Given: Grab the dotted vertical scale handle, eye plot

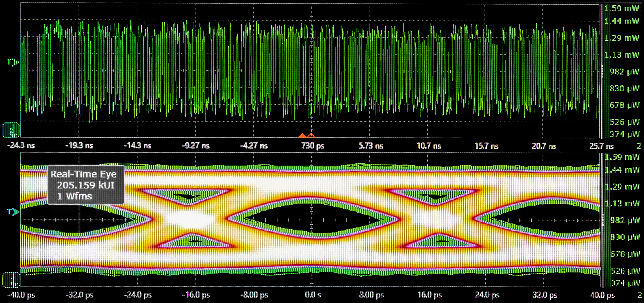Looking at the screenshot, I should coord(603,220).
